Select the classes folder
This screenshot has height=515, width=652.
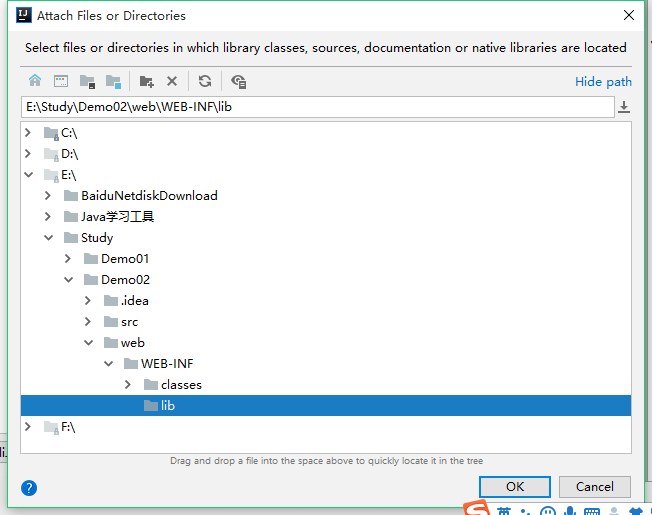tap(326, 384)
